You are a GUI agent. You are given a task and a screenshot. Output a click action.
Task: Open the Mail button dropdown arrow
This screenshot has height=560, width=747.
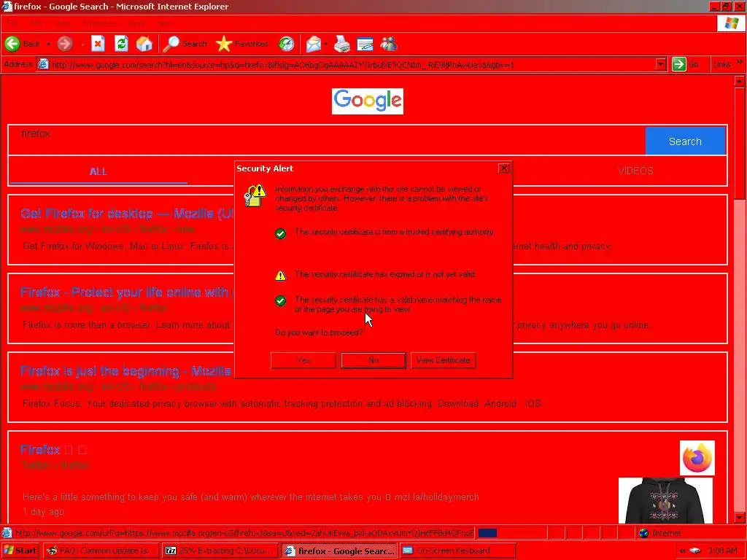[x=325, y=44]
